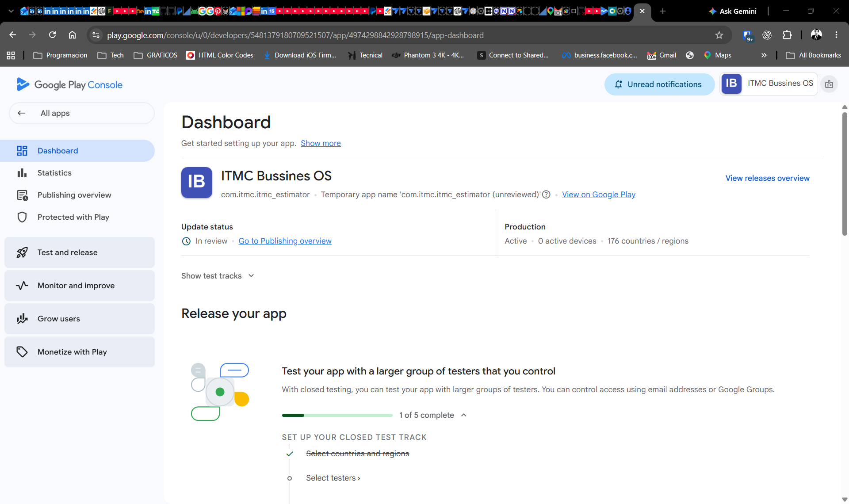Viewport: 849px width, 504px height.
Task: Click Go to Publishing overview link
Action: click(x=285, y=241)
